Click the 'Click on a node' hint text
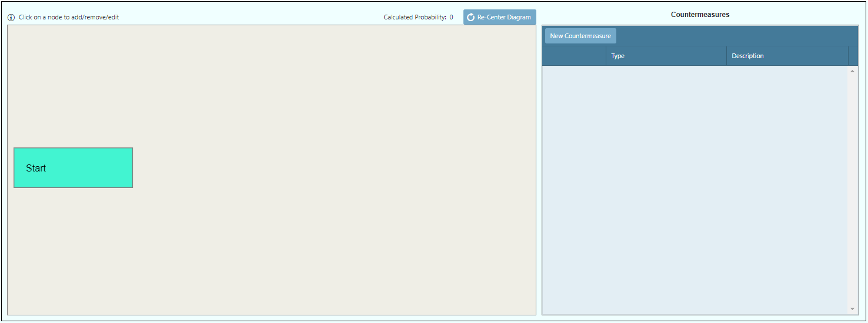 point(69,18)
